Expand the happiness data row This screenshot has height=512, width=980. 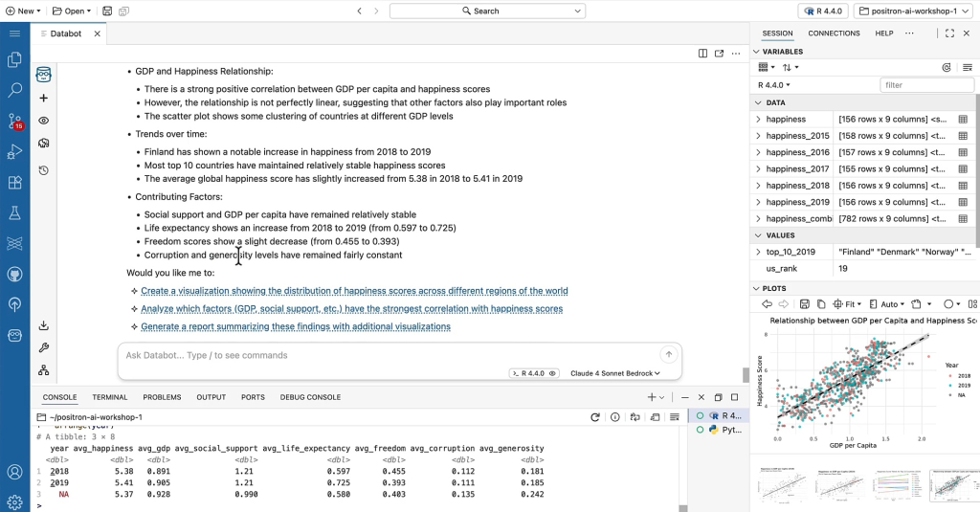[758, 119]
